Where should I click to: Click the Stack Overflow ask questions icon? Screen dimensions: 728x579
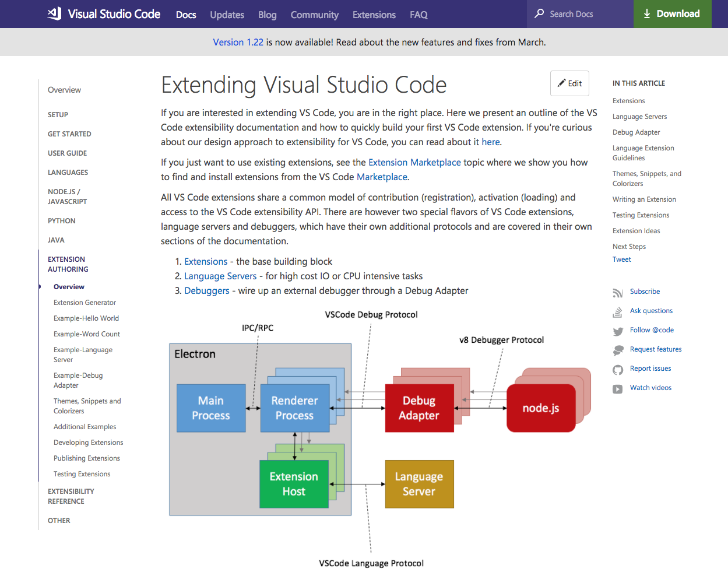pyautogui.click(x=618, y=313)
